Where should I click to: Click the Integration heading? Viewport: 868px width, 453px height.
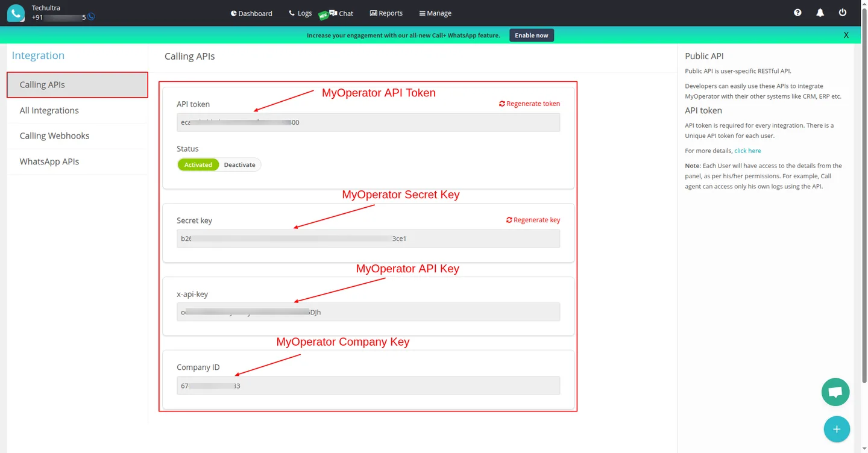click(x=38, y=55)
